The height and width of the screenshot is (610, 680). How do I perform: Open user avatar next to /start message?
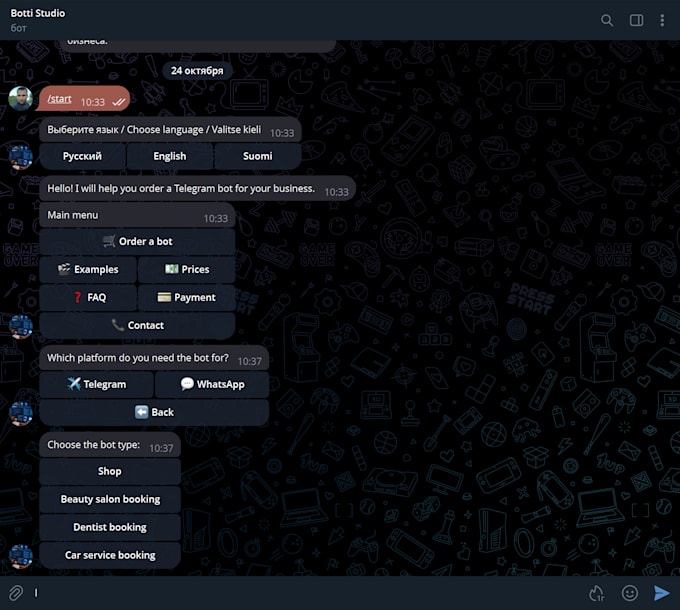coord(20,98)
